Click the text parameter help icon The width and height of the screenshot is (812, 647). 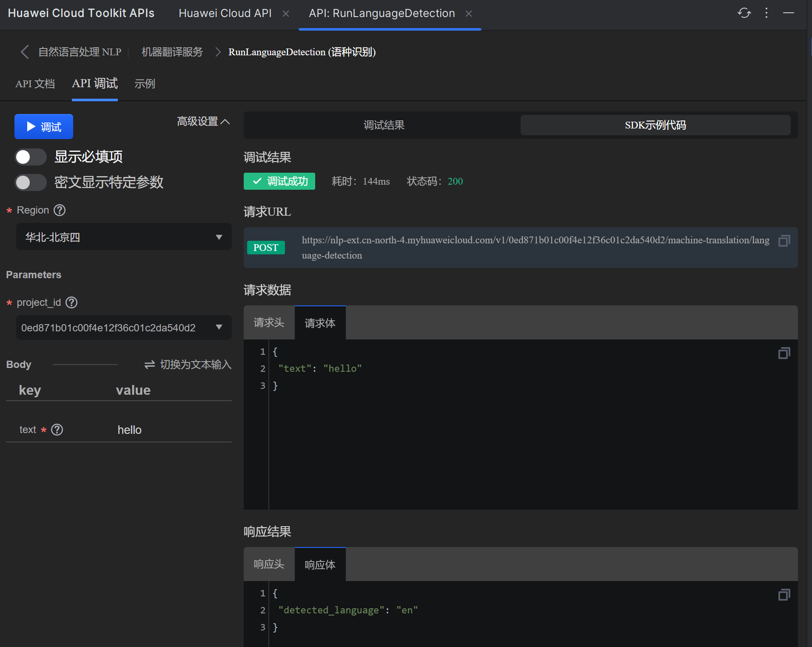pyautogui.click(x=57, y=430)
